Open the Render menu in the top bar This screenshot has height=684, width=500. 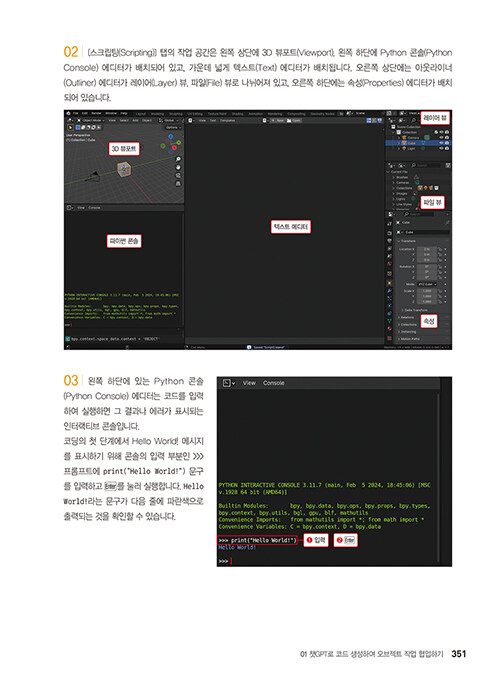coord(96,113)
